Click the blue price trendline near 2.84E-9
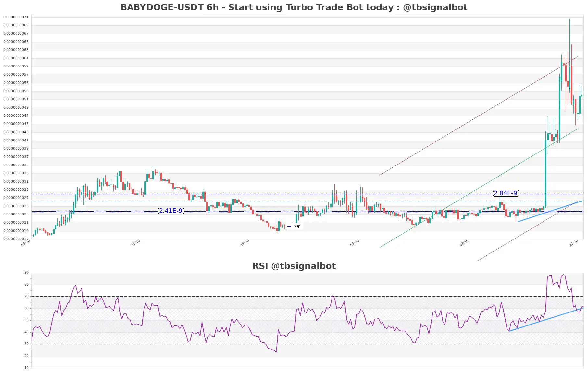 [x=549, y=211]
